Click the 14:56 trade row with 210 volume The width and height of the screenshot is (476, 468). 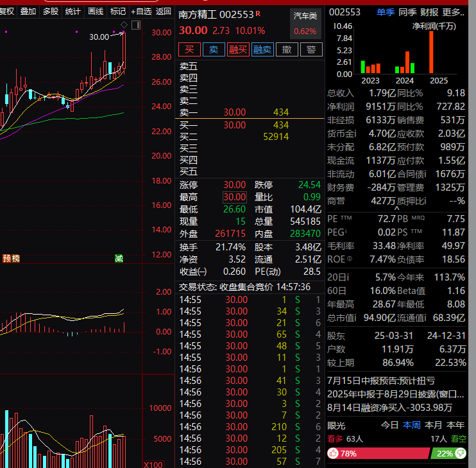(x=250, y=427)
